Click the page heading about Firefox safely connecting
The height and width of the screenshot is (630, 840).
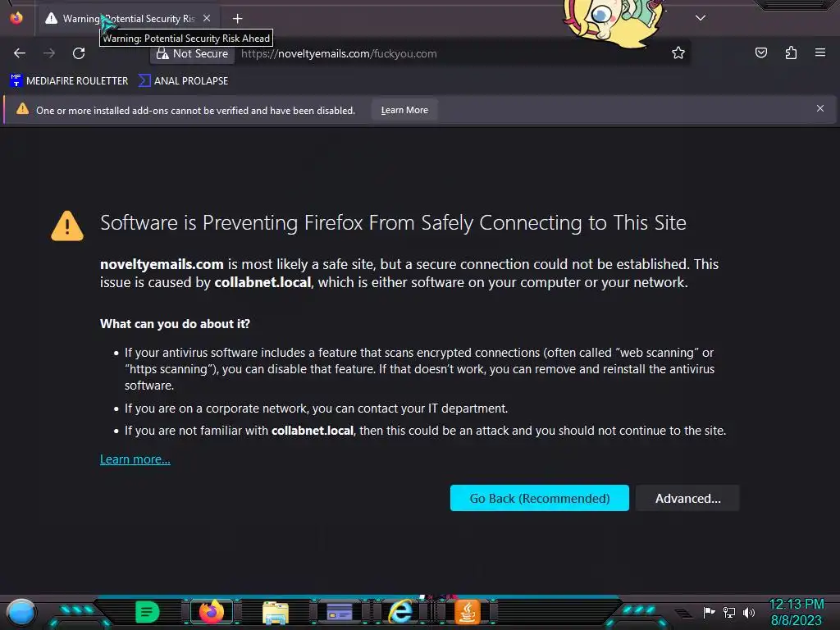[x=393, y=223]
